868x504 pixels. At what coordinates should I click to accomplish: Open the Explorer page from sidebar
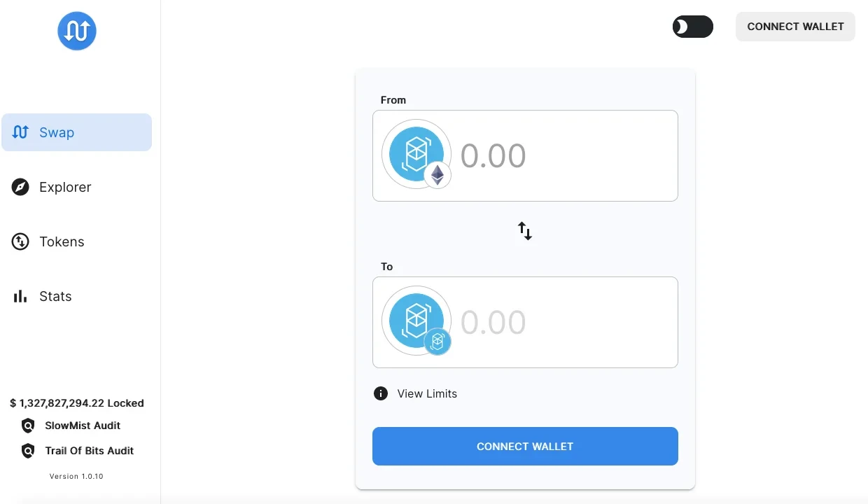click(x=65, y=187)
